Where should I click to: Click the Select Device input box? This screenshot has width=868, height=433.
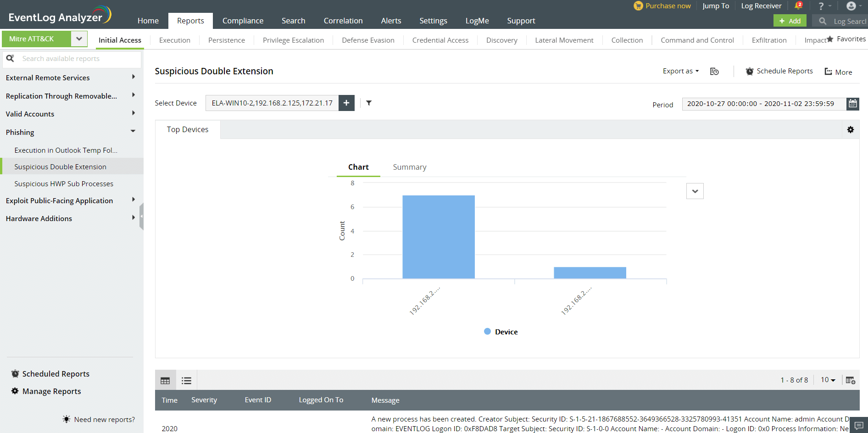(272, 103)
